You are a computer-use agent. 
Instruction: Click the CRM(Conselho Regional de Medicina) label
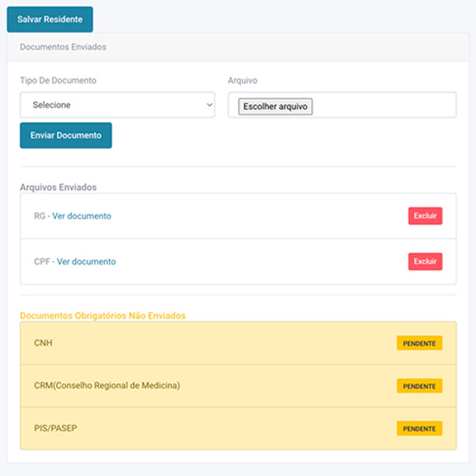107,386
